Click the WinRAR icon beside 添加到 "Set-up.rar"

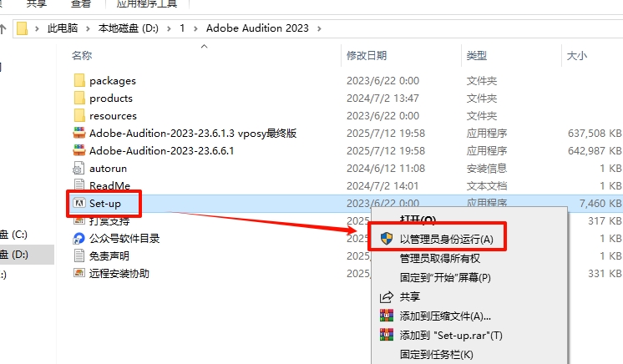(387, 335)
